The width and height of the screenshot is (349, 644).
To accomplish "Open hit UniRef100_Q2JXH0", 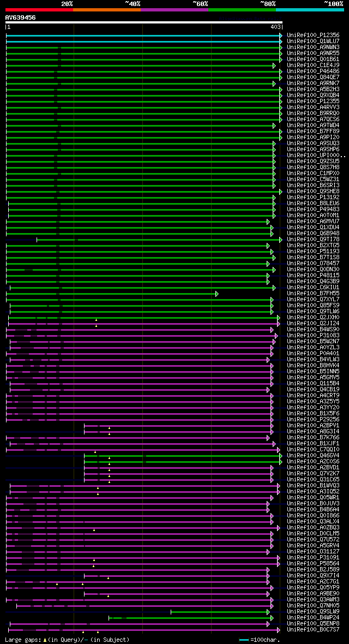I will (313, 317).
